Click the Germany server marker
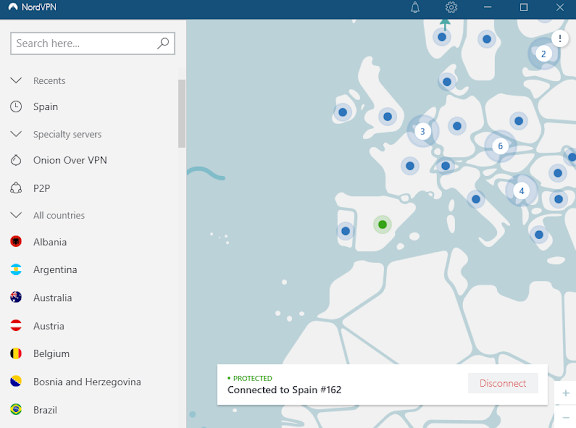 pos(457,126)
